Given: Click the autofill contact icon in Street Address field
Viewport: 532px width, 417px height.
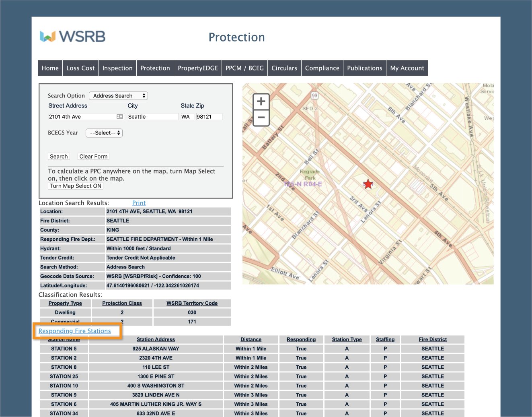Looking at the screenshot, I should (120, 116).
